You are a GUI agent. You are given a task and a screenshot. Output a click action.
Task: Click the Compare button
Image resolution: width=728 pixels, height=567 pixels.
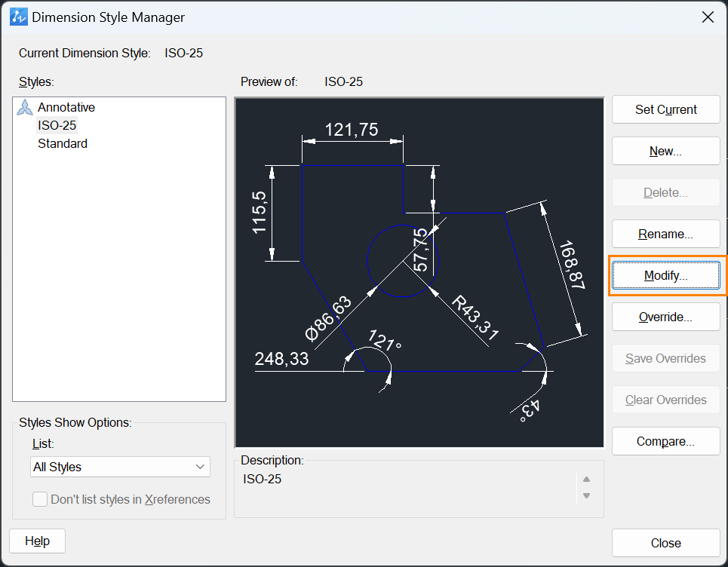click(x=666, y=441)
